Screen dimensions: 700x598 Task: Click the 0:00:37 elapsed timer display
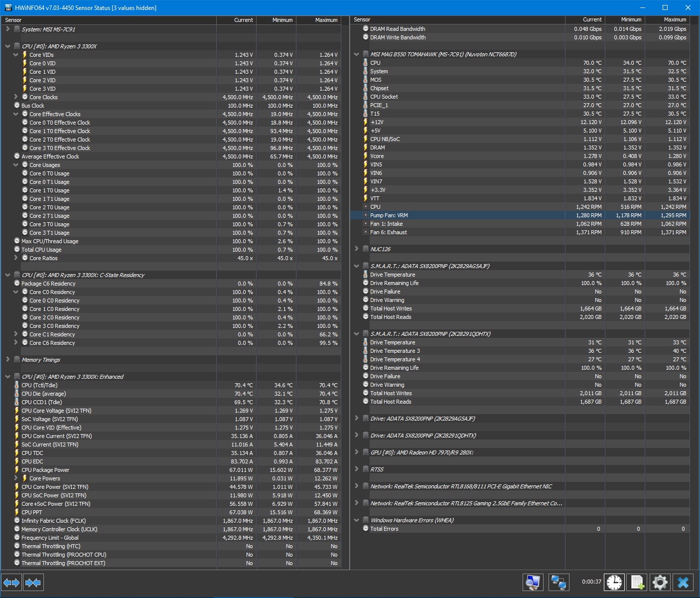591,582
